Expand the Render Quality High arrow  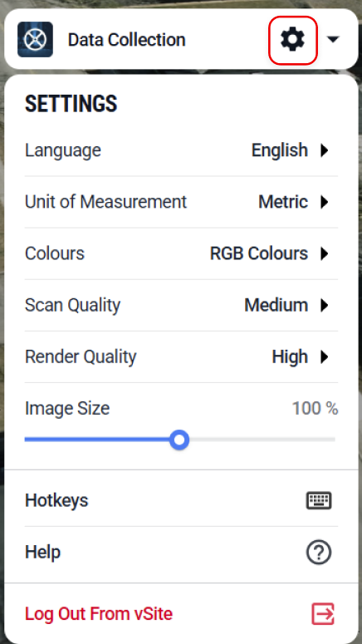point(325,357)
